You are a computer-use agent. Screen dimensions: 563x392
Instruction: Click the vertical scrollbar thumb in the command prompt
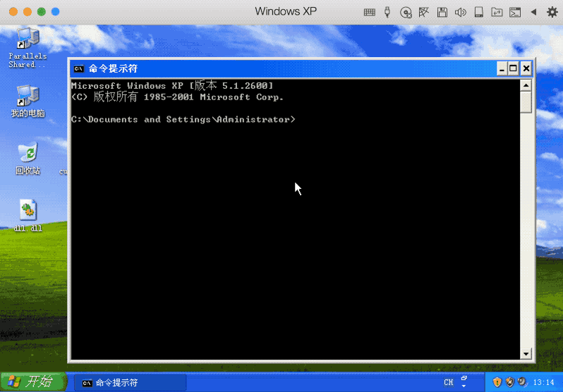(x=526, y=102)
